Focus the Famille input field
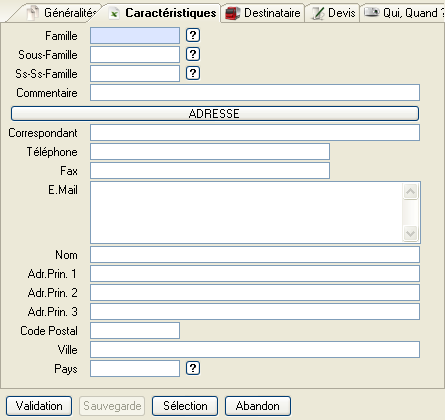The width and height of the screenshot is (445, 420). (135, 35)
